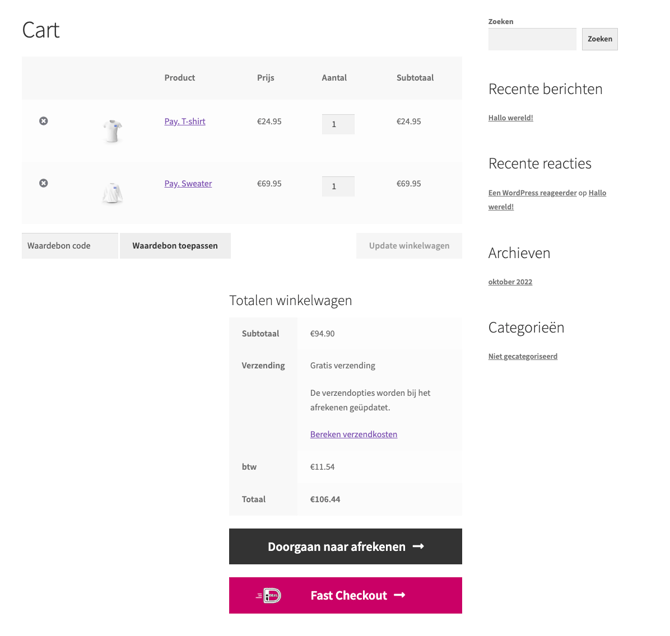Screen dimensions: 670x636
Task: Focus the T-shirt quantity field
Action: point(338,124)
